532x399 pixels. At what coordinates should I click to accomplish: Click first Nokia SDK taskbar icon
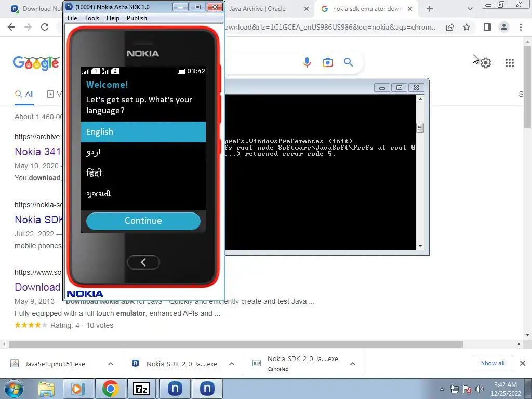[x=175, y=389]
